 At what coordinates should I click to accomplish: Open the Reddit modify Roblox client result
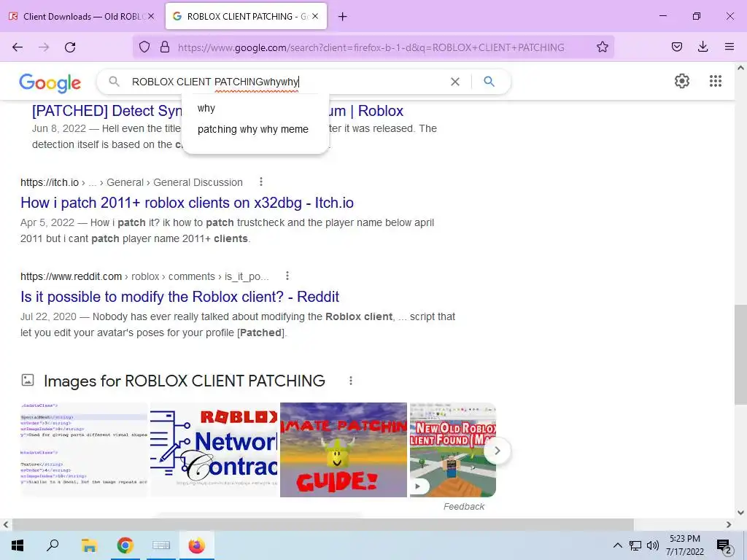point(179,297)
